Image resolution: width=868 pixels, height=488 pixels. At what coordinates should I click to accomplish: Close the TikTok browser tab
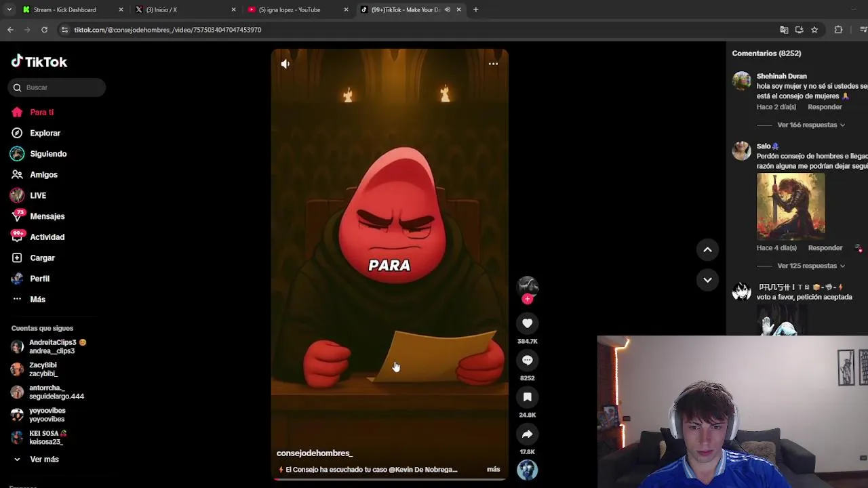coord(458,9)
